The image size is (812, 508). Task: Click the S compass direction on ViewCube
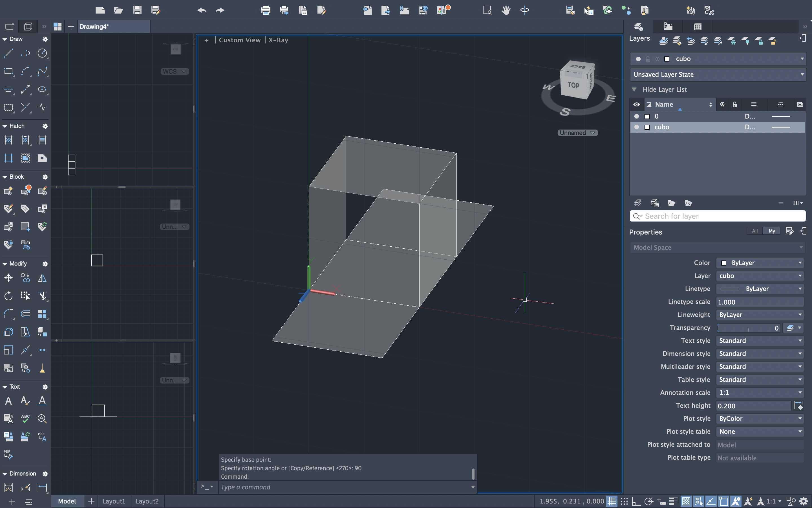point(565,111)
